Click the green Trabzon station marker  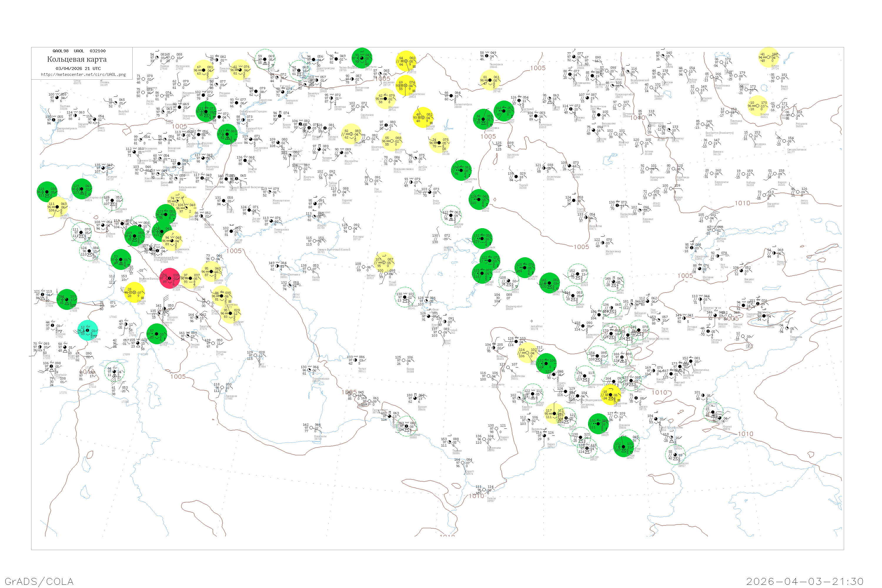pyautogui.click(x=67, y=299)
